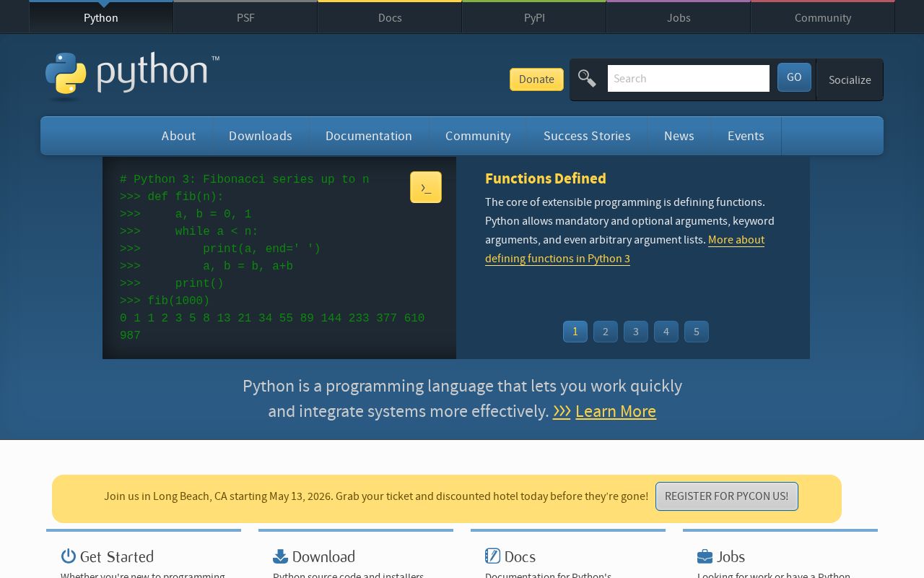Screen dimensions: 924x578
Task: Click the yellow chevrons before Learn More
Action: point(562,411)
